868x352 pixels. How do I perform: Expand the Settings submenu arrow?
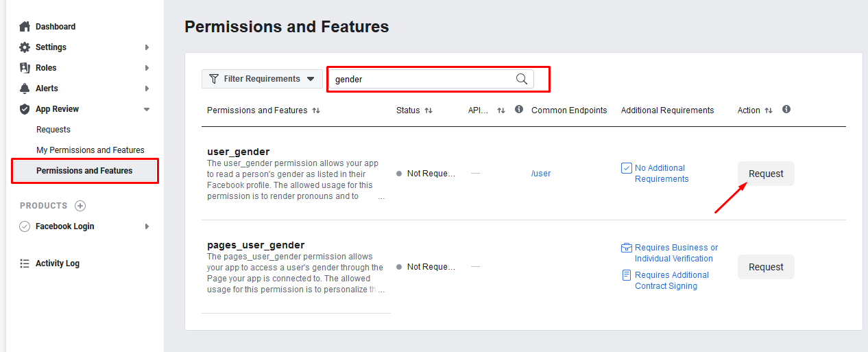tap(147, 47)
